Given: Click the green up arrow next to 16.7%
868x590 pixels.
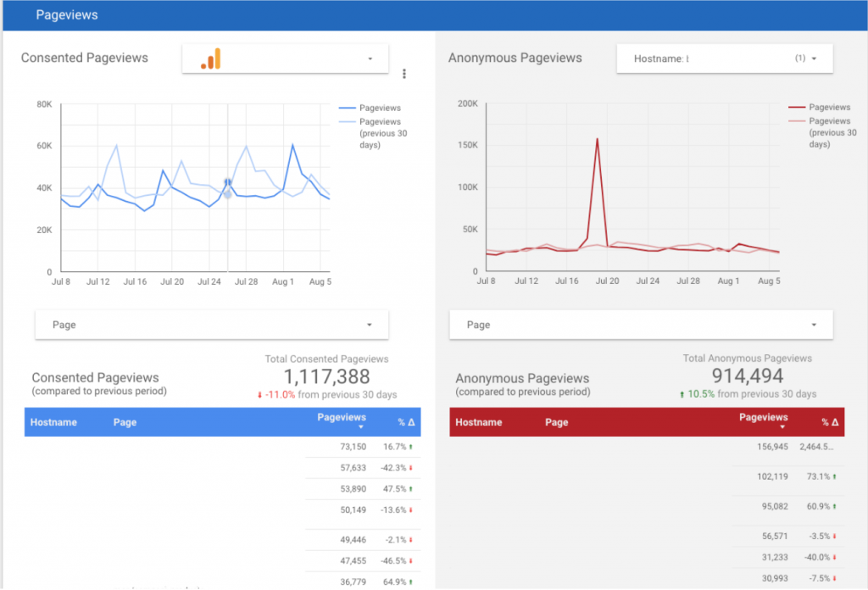Looking at the screenshot, I should coord(412,447).
